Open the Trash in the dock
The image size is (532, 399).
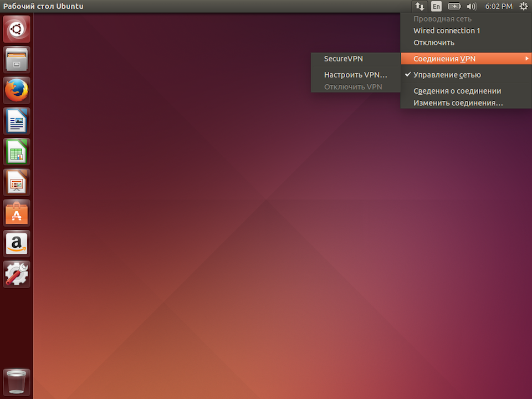[x=16, y=382]
